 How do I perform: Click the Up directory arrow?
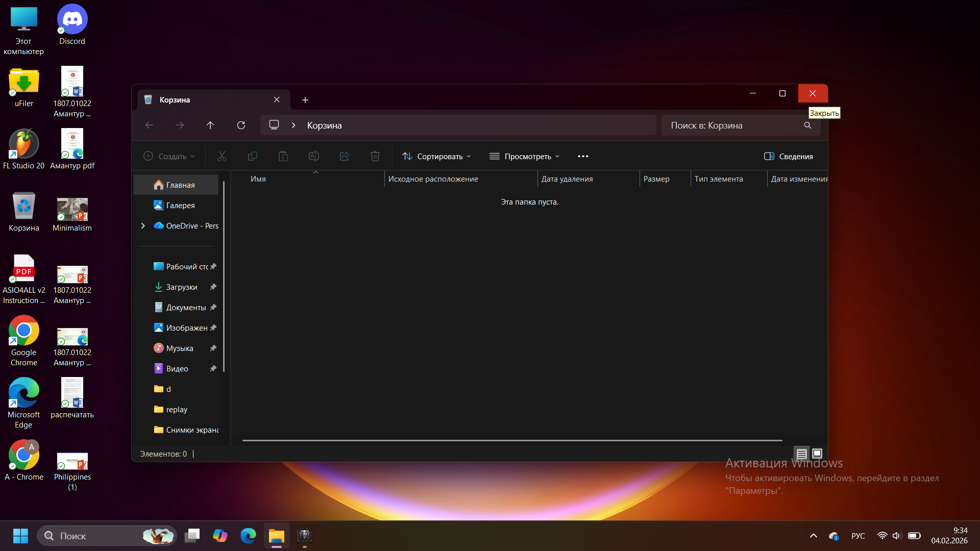point(210,126)
